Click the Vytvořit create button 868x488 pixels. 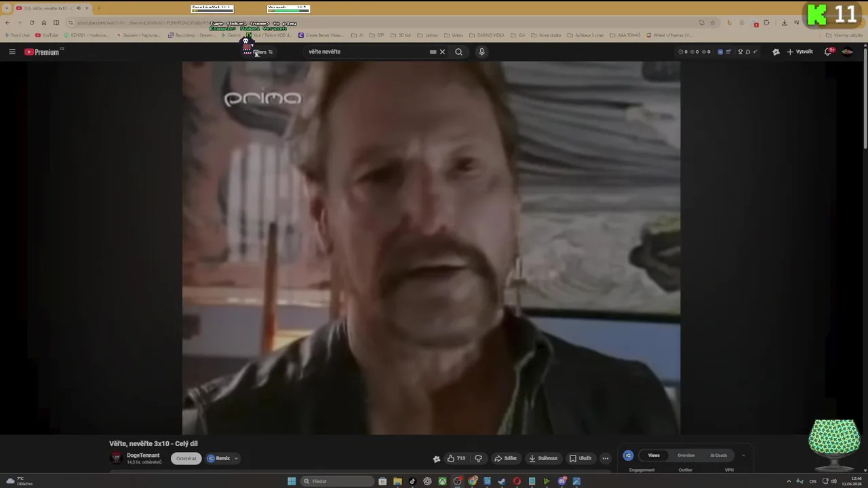click(x=800, y=52)
